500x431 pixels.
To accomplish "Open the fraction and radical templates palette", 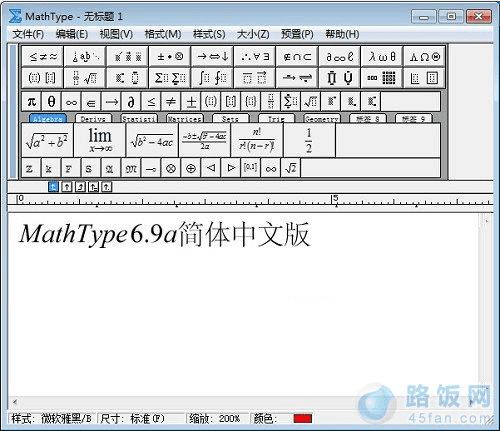I will click(85, 78).
